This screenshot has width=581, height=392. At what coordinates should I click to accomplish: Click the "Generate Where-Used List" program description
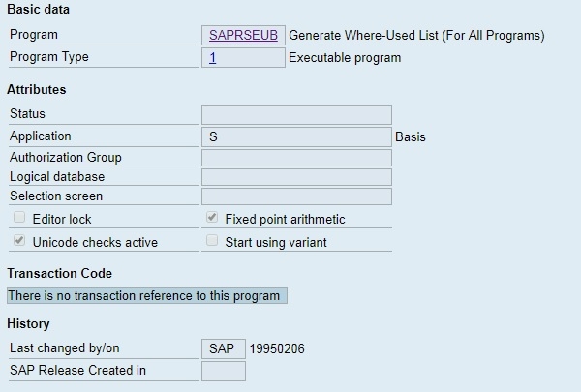pos(416,35)
